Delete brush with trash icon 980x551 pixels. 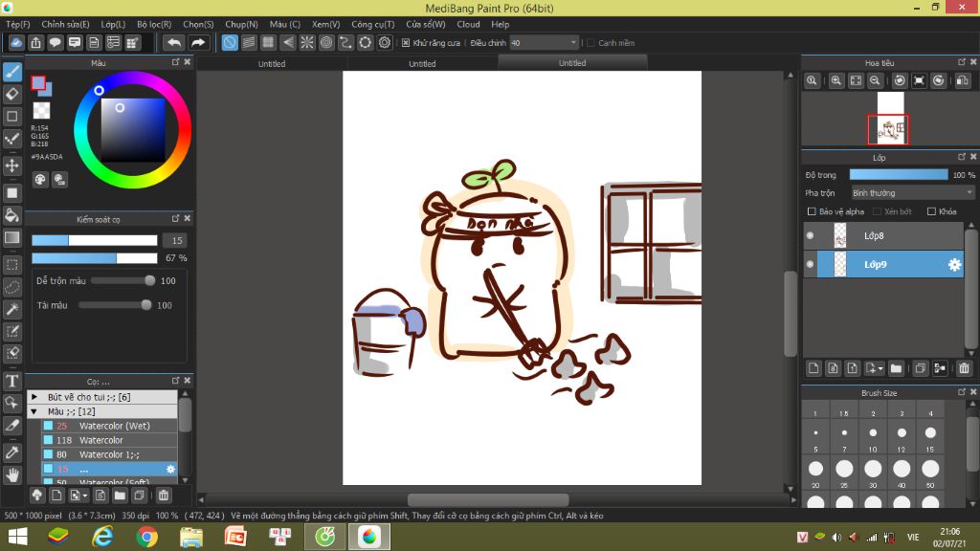pos(163,496)
